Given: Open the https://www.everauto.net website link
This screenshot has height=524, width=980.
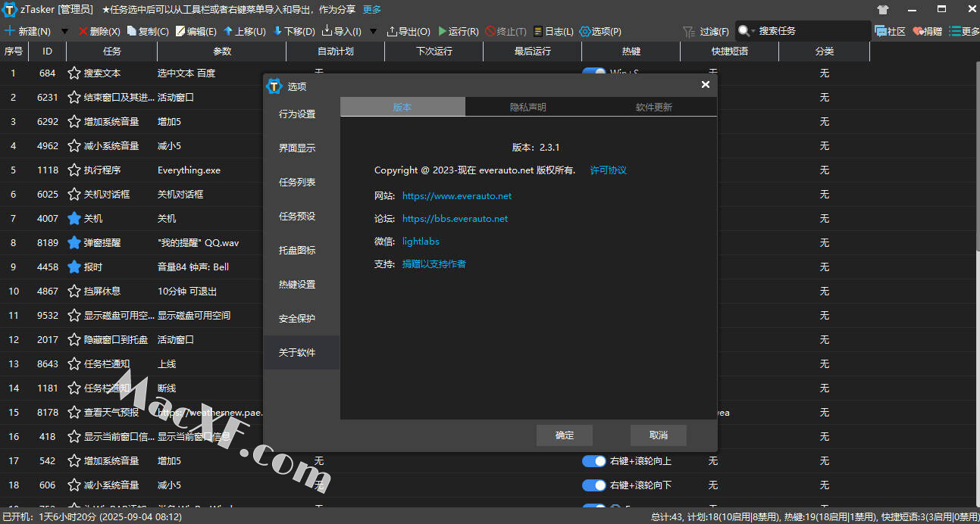Looking at the screenshot, I should [x=457, y=196].
